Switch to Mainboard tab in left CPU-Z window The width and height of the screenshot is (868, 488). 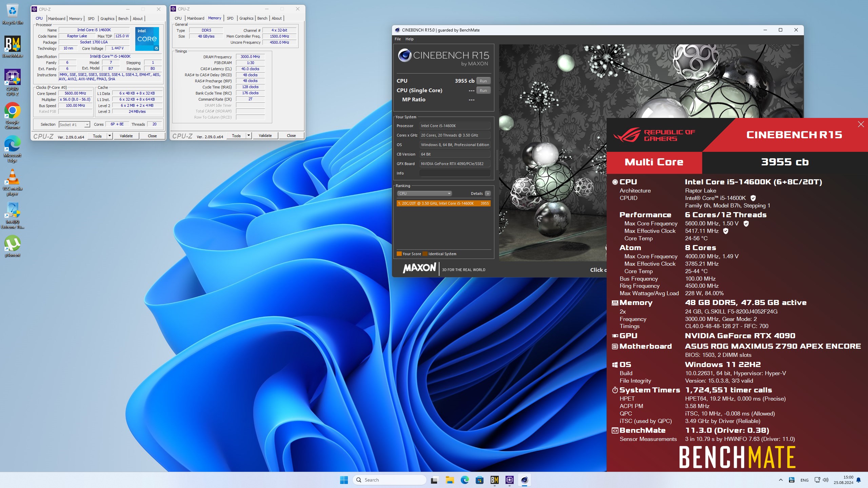coord(57,19)
